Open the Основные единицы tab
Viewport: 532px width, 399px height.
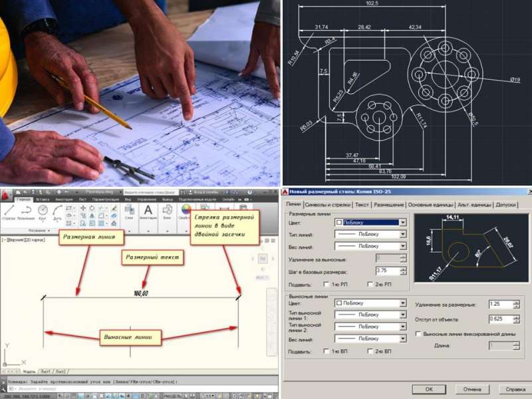430,205
